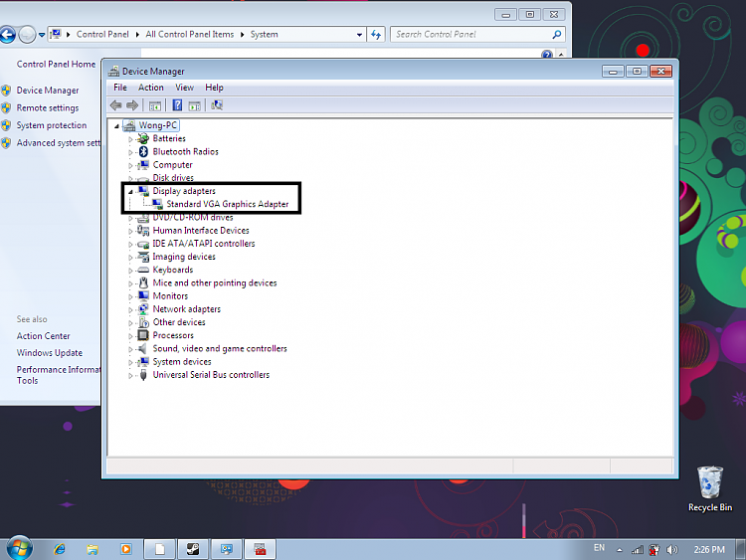Select the Computer tree item
The height and width of the screenshot is (560, 746).
click(173, 165)
